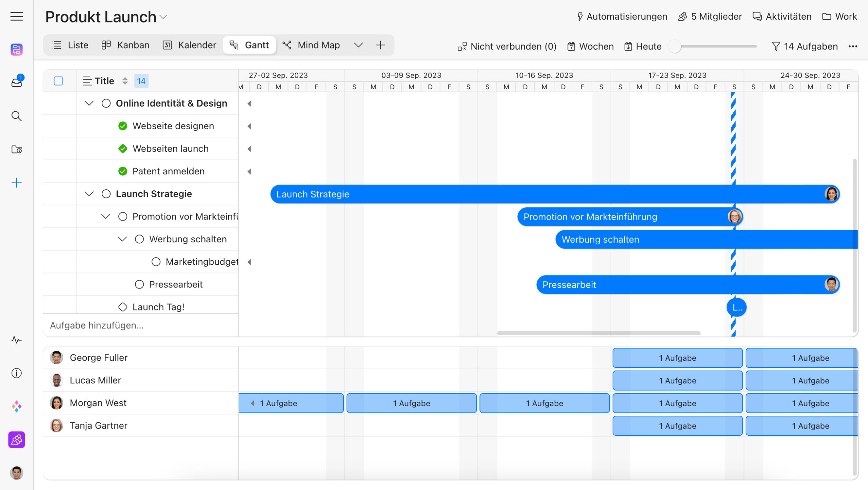This screenshot has height=490, width=868.
Task: Open the activity pulse icon in the sidebar
Action: [x=16, y=340]
